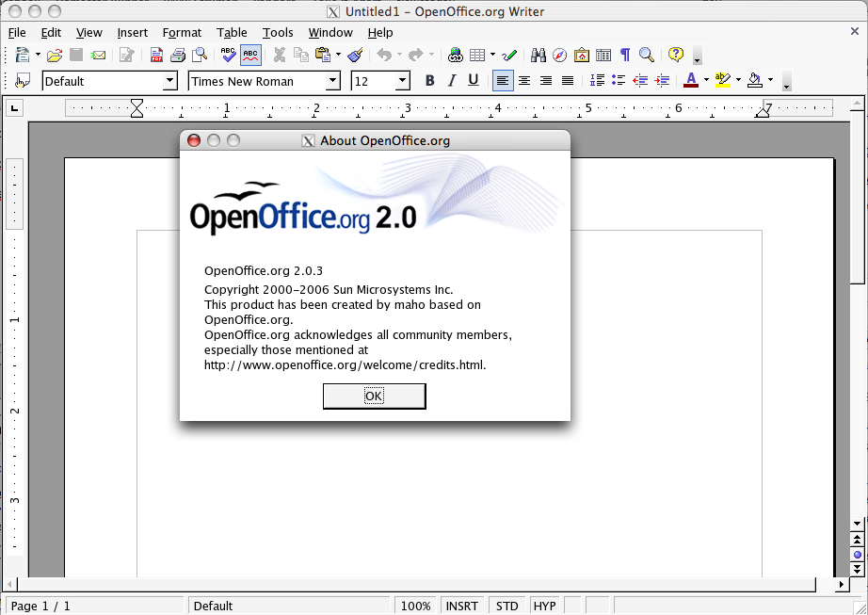
Task: Turn numbering on or off
Action: (x=597, y=81)
